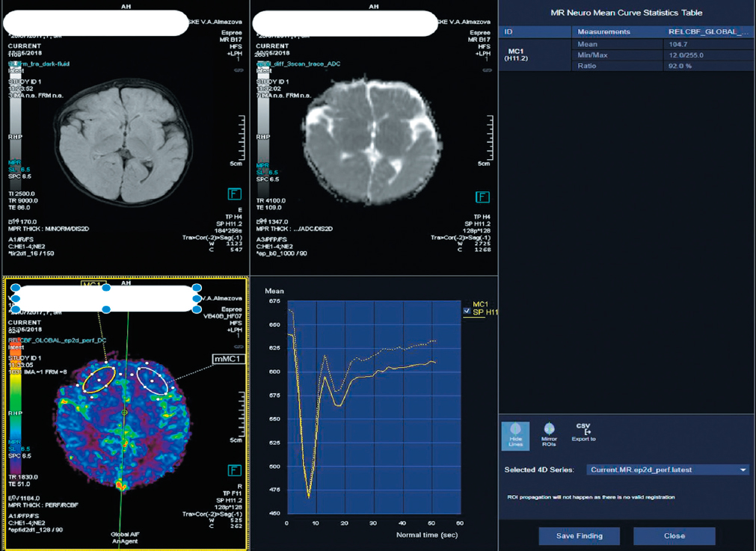Open the Selected 4D Series dropdown
This screenshot has width=756, height=551.
[x=668, y=470]
